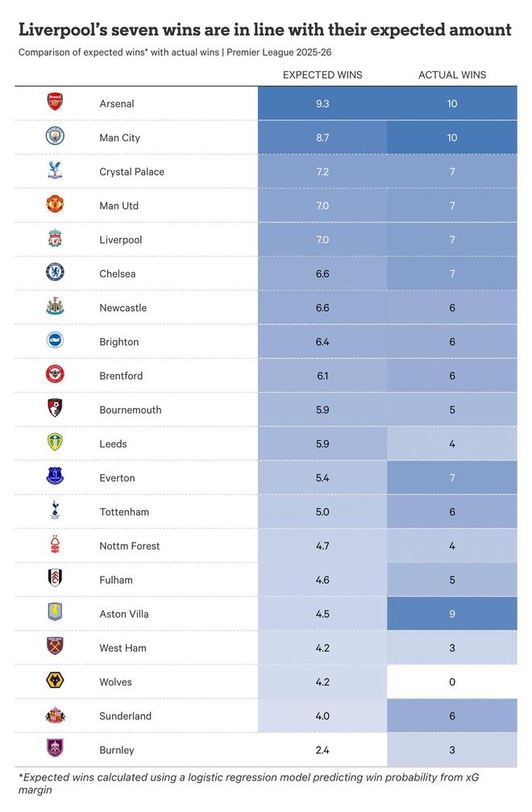This screenshot has width=532, height=812.
Task: Click Arsenal's 9.3 expected wins cell
Action: pos(322,103)
